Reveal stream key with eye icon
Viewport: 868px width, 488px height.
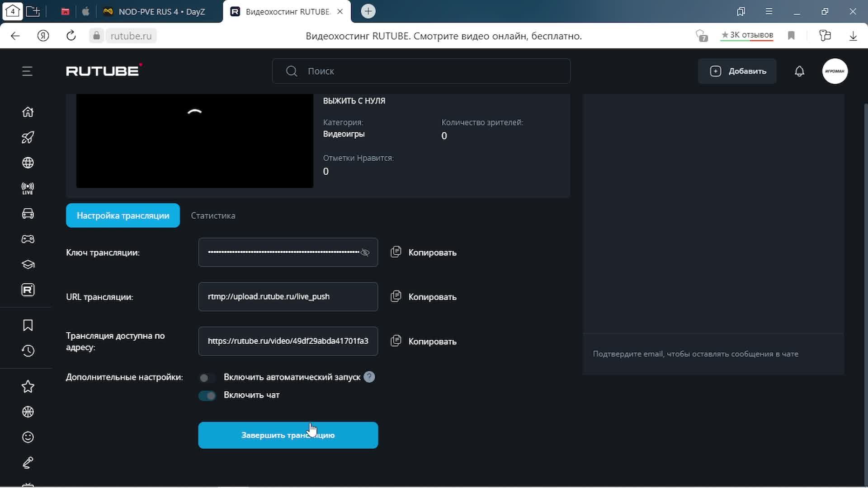click(365, 253)
